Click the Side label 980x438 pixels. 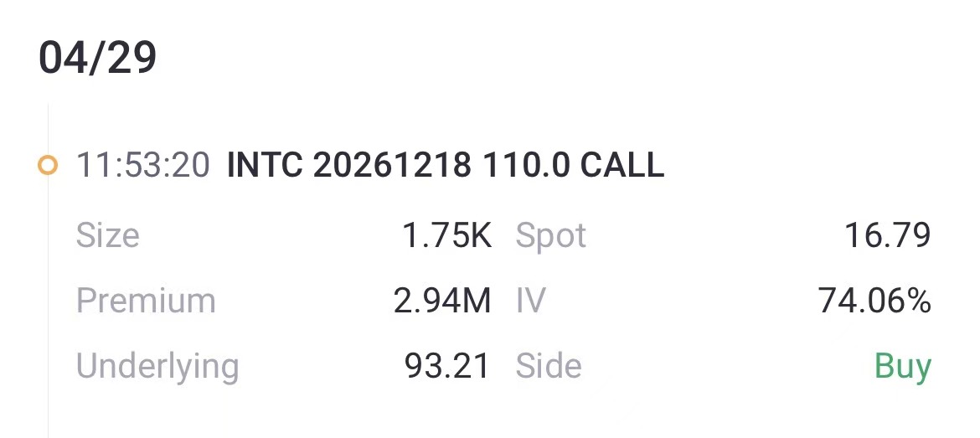[548, 366]
